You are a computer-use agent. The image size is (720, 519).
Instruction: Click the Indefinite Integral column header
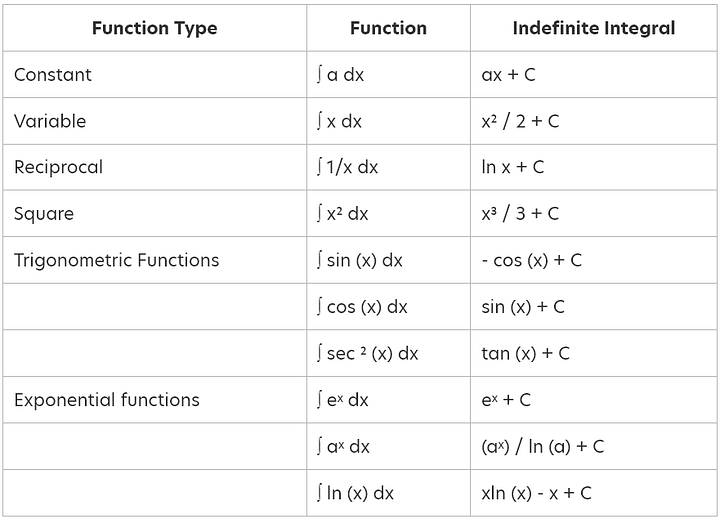click(594, 28)
